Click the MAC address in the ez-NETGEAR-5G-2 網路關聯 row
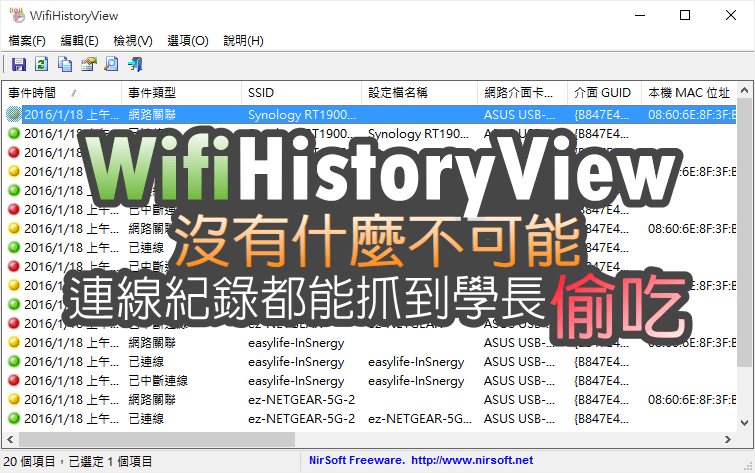755x473 pixels. point(692,400)
